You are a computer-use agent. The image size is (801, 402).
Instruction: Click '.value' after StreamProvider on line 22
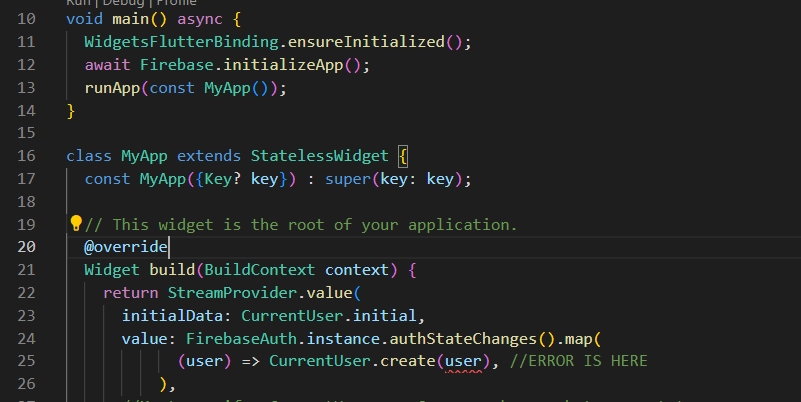coord(325,293)
